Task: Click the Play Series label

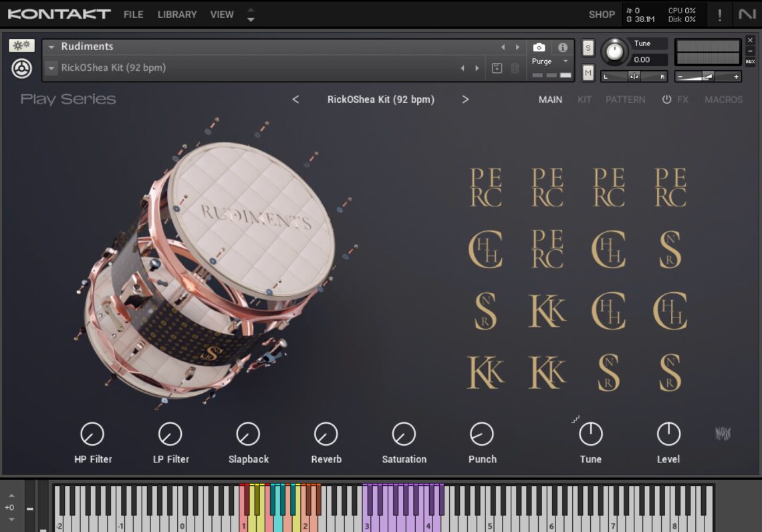Action: pos(68,99)
